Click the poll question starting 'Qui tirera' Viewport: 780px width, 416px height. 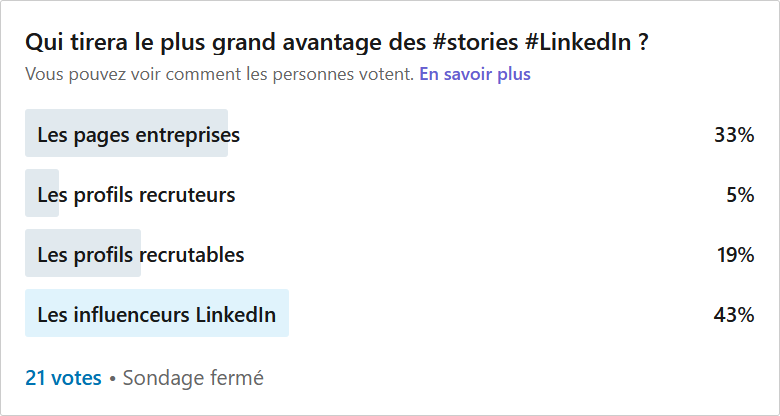tap(200, 43)
